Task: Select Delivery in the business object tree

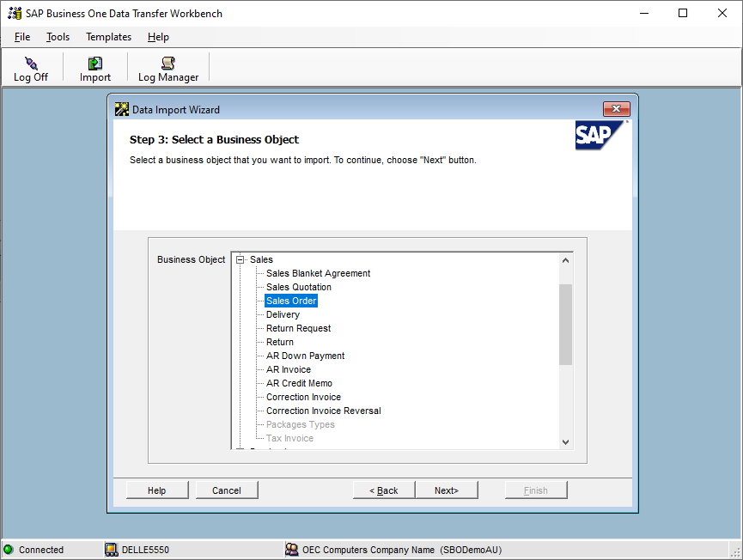Action: point(283,314)
